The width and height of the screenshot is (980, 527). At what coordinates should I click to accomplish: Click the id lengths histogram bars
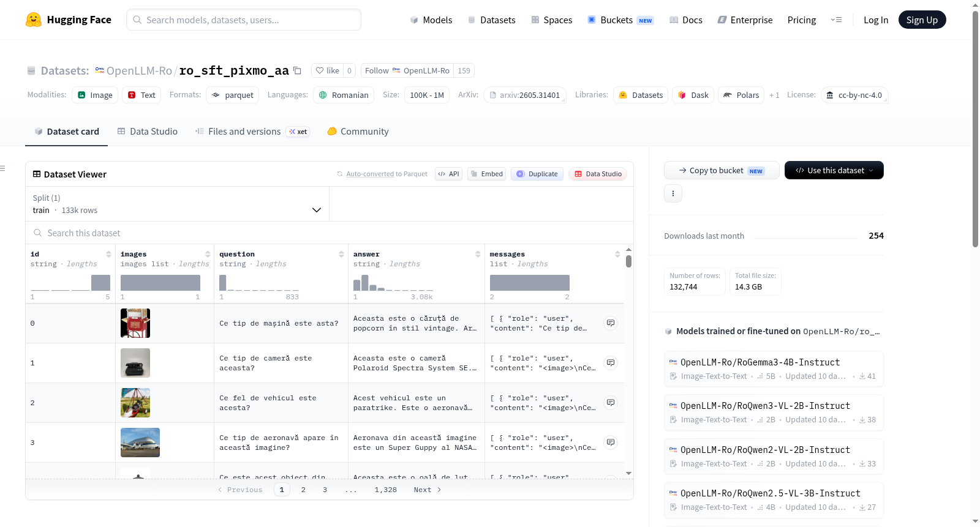(70, 282)
